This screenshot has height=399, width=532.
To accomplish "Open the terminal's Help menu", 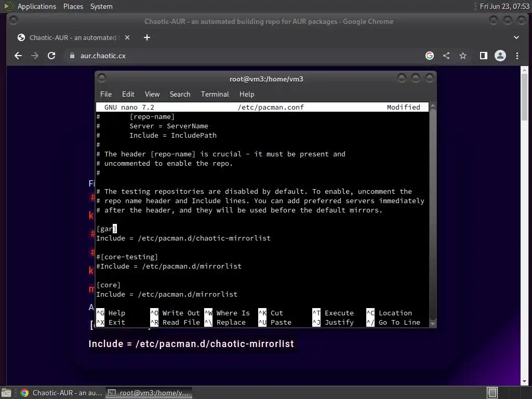I will coord(247,94).
